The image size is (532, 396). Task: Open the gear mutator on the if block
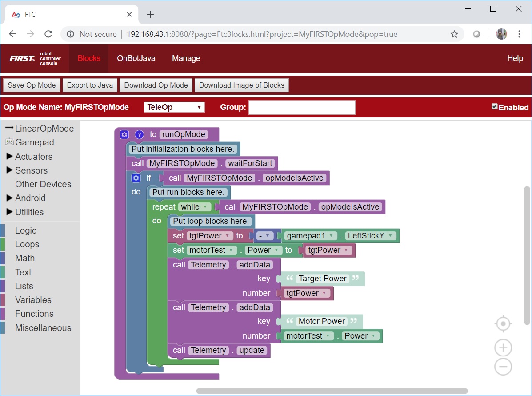(136, 178)
